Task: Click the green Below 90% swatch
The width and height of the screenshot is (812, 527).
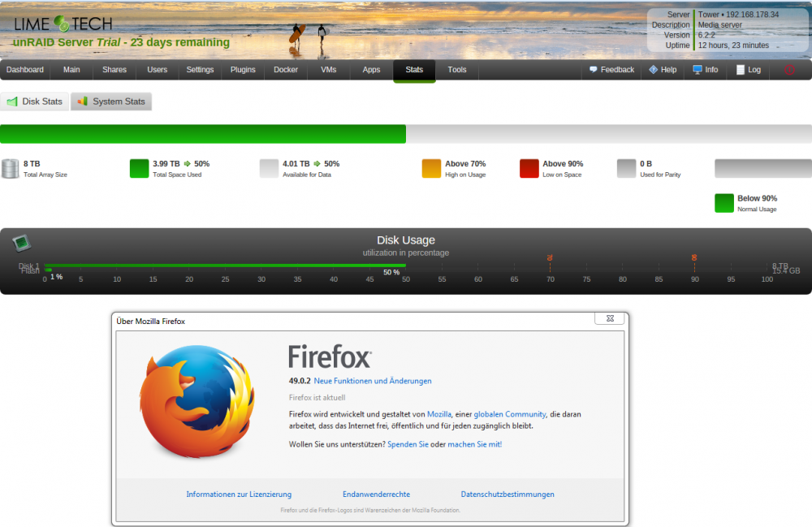Action: [724, 204]
